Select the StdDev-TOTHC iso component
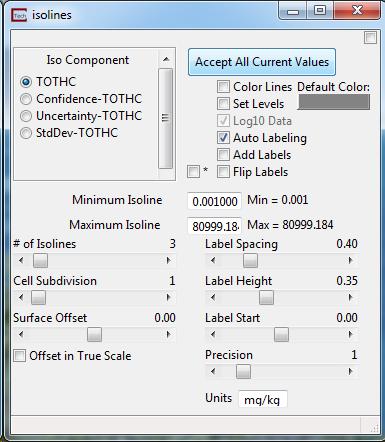385x442 pixels. [x=26, y=133]
